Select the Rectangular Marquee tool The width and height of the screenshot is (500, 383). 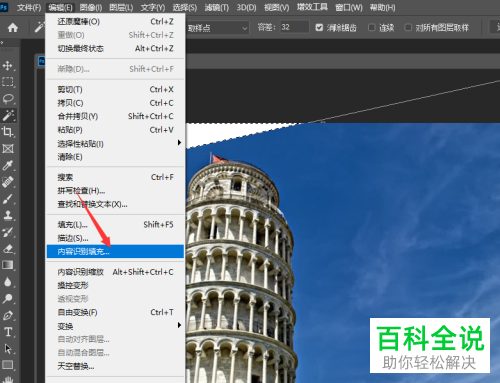pyautogui.click(x=8, y=82)
